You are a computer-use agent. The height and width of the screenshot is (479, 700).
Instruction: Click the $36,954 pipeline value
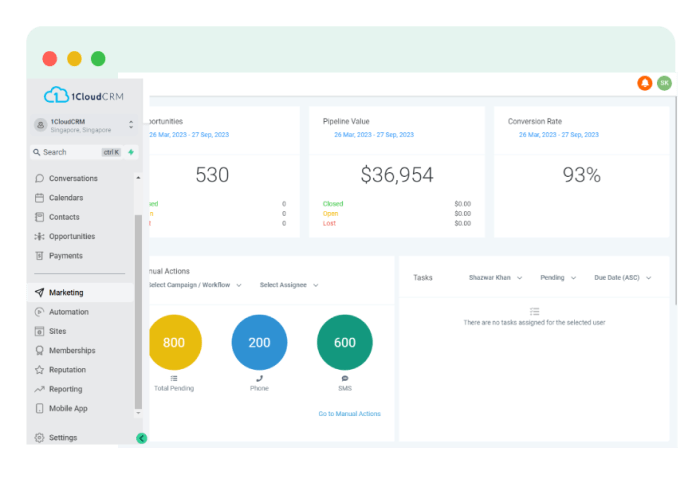pyautogui.click(x=397, y=175)
